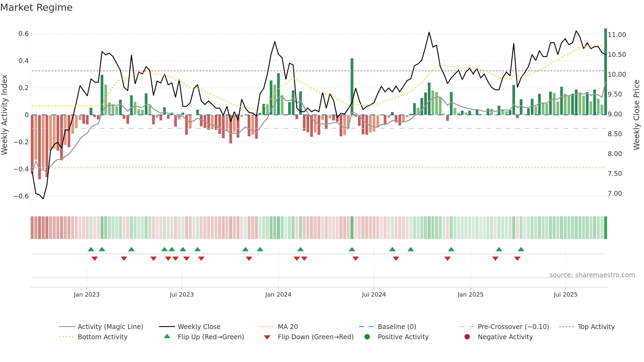Click the first red regime strip cell
644x362 pixels.
click(32, 228)
